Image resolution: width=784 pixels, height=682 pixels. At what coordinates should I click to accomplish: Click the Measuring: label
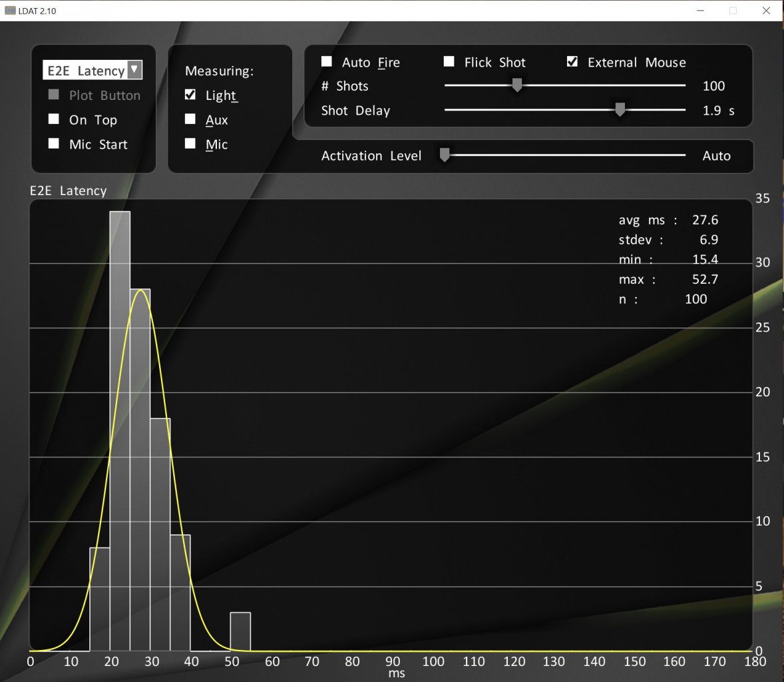point(220,71)
